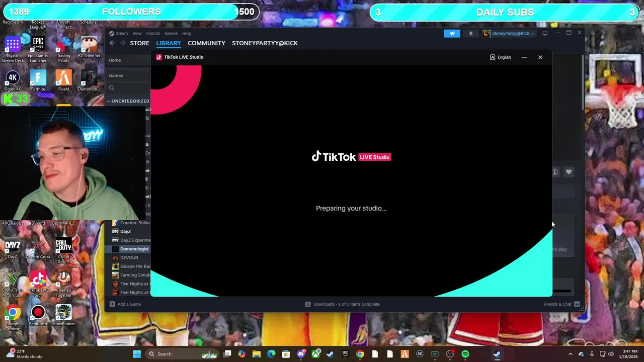
Task: Open Xbox app from the taskbar
Action: (315, 354)
